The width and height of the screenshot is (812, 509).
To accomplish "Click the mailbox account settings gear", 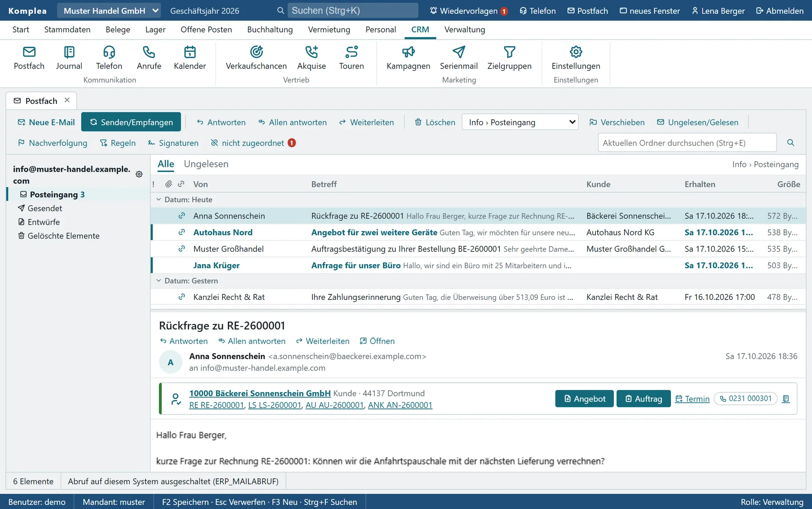I will 139,174.
